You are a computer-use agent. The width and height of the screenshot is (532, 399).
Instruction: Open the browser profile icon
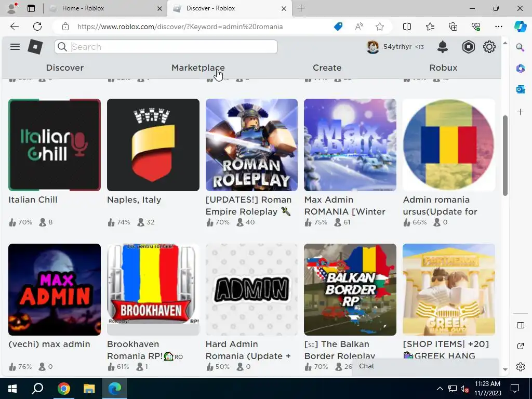pyautogui.click(x=12, y=8)
